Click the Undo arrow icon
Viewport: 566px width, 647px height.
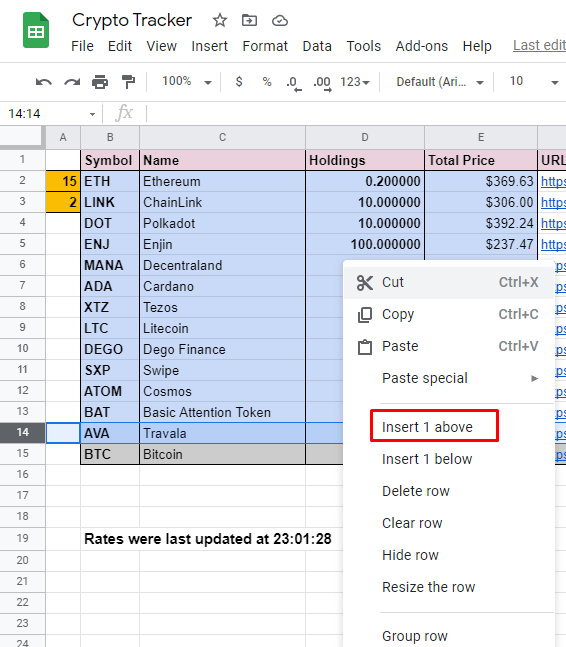(x=44, y=82)
